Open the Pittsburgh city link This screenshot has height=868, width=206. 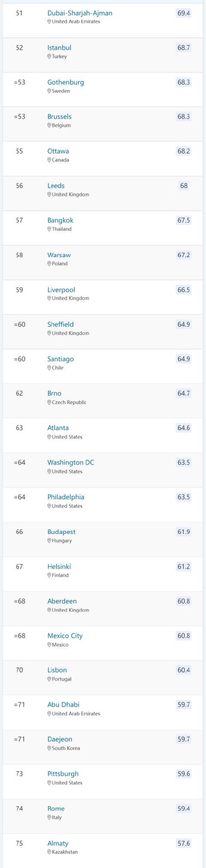(63, 774)
